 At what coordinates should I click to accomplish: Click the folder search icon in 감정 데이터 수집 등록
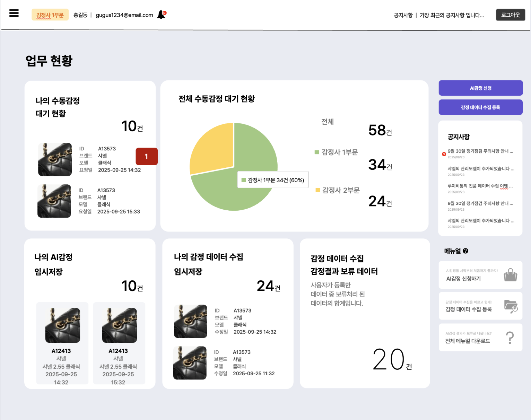point(511,306)
